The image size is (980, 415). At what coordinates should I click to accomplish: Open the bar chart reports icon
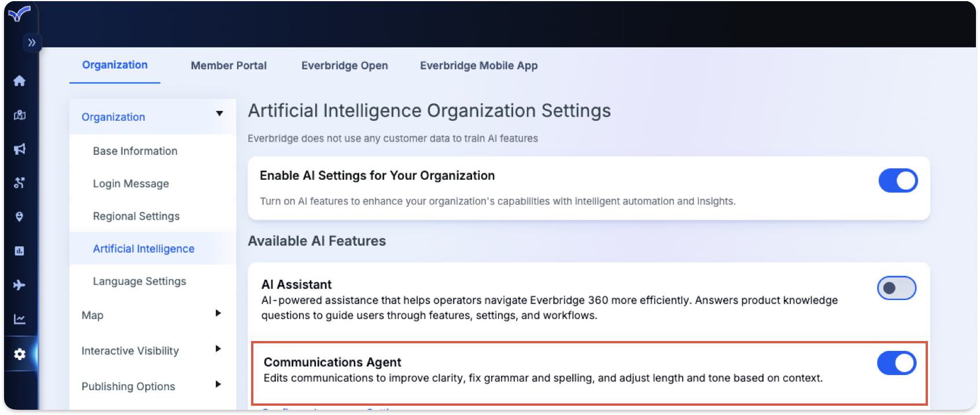coord(20,251)
